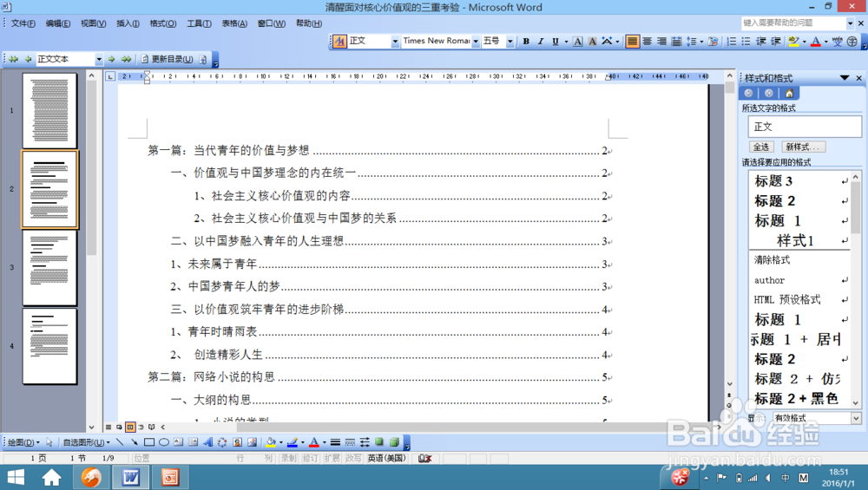Open the 样式和格式 pane menu arrow
This screenshot has height=490, width=868.
845,78
